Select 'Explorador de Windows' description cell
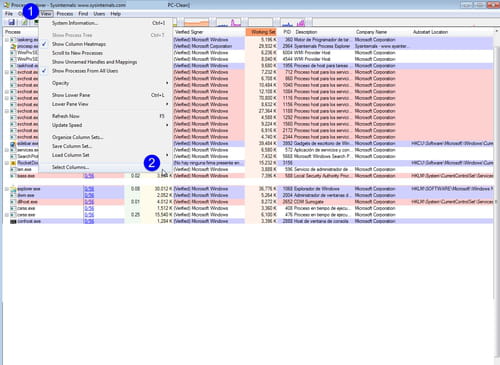 pyautogui.click(x=317, y=189)
